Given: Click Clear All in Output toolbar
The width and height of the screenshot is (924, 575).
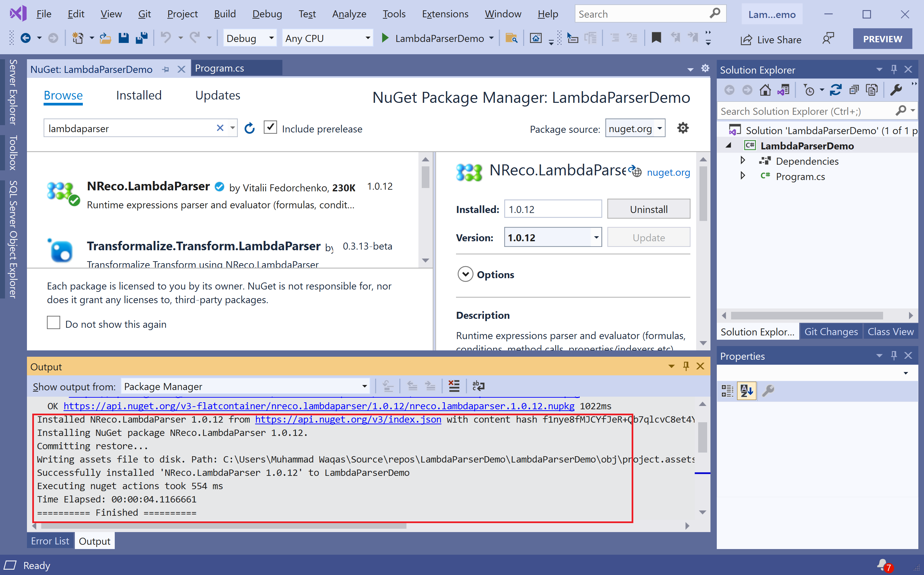Looking at the screenshot, I should [454, 386].
